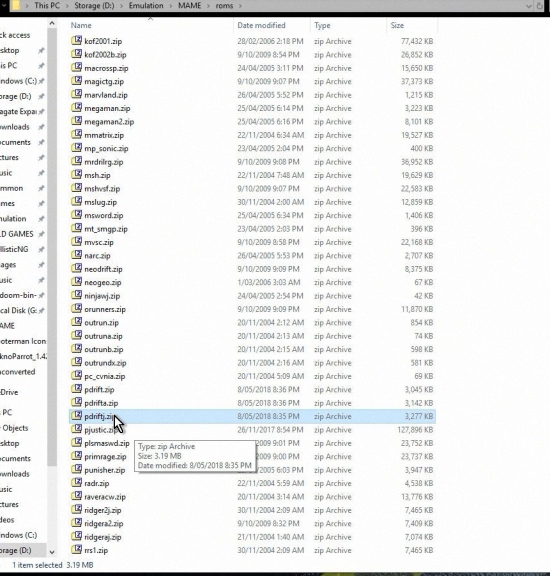Click the ninjawj.zip archive icon

click(76, 295)
